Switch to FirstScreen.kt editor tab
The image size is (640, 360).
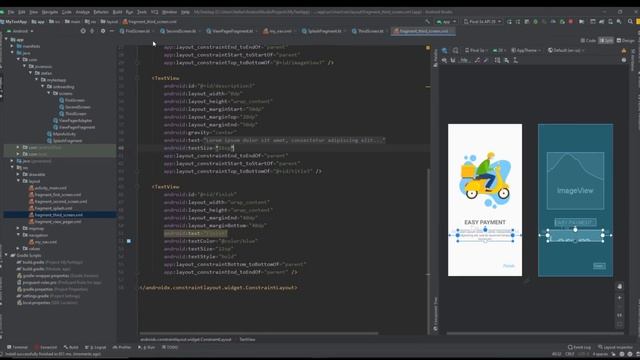pos(137,31)
